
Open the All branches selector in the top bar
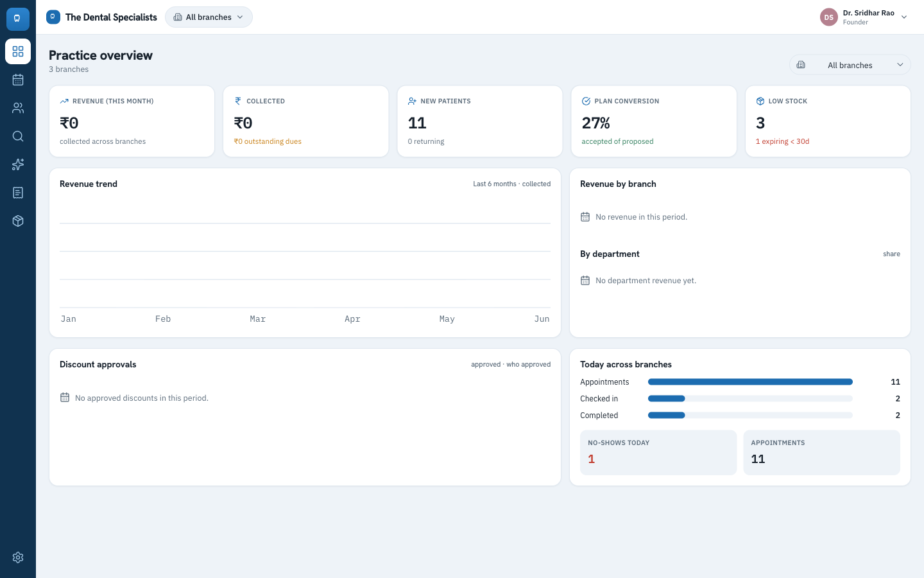tap(209, 17)
